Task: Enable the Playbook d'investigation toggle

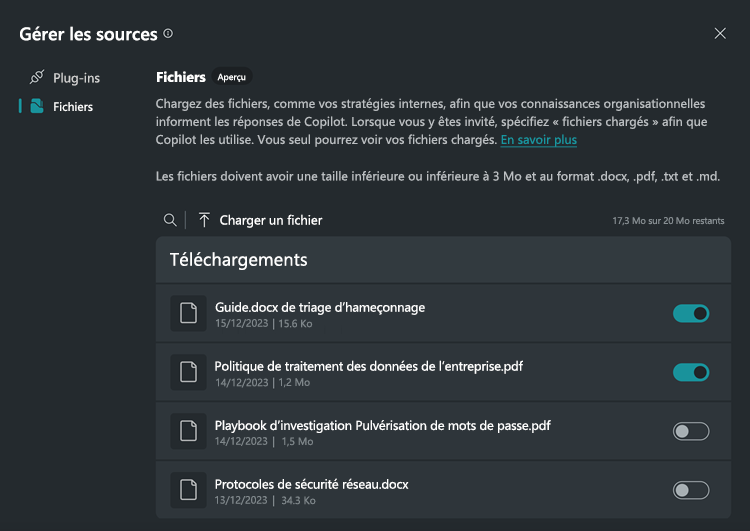Action: [691, 432]
